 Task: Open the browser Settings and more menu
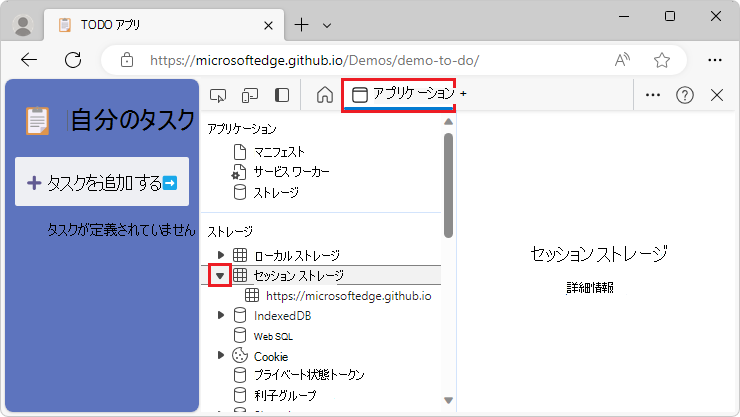(x=714, y=60)
